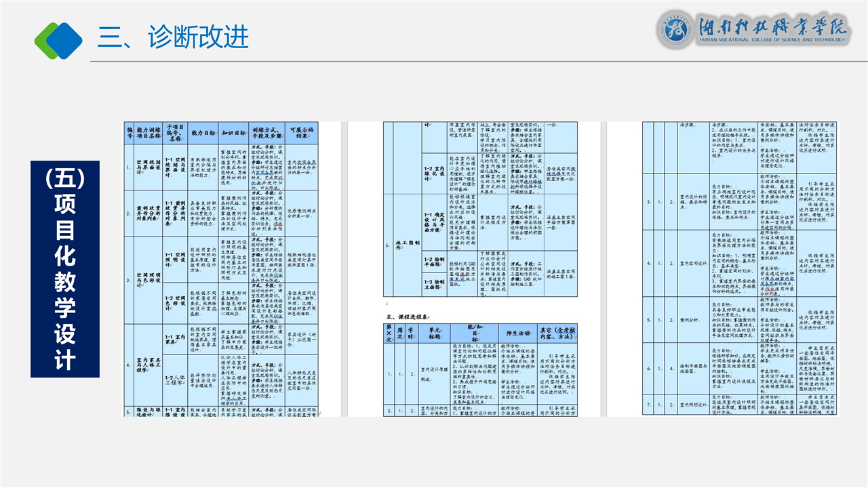
Task: Click the 知识目标 column header
Action: (x=234, y=133)
